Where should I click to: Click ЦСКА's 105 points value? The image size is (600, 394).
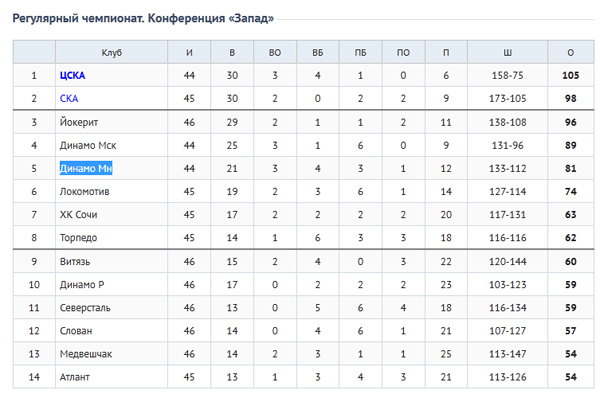(x=571, y=75)
